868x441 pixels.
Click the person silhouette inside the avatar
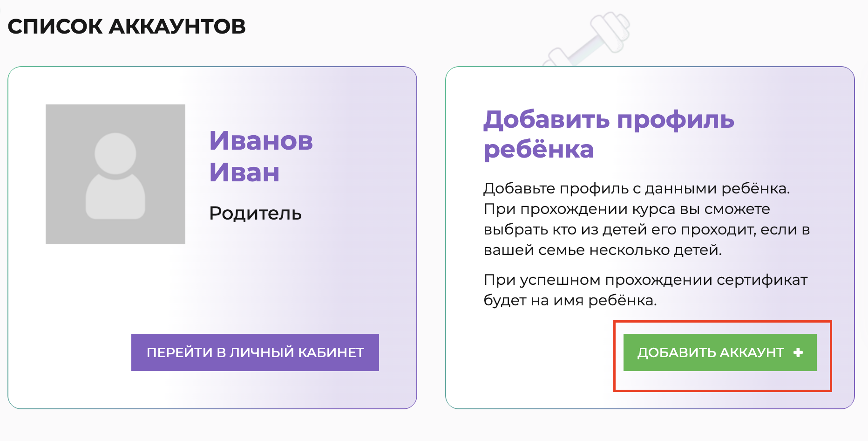(x=115, y=176)
